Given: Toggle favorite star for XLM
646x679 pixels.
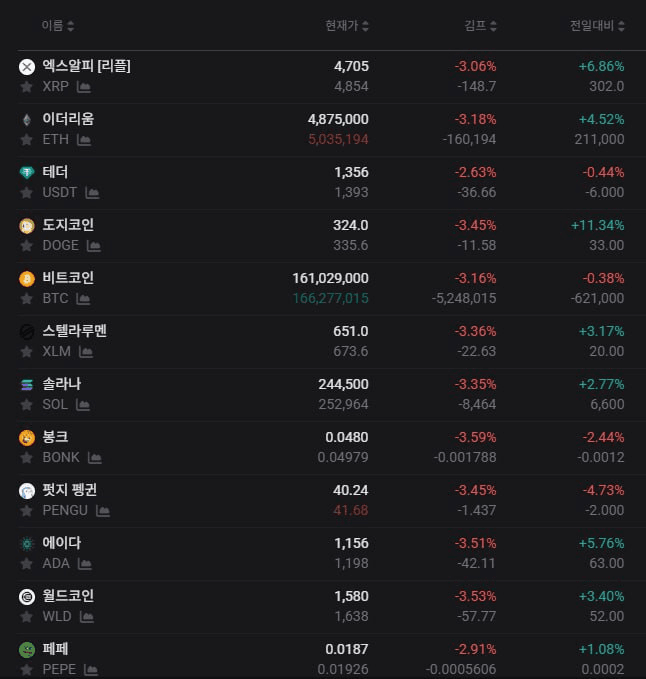Looking at the screenshot, I should (x=26, y=352).
